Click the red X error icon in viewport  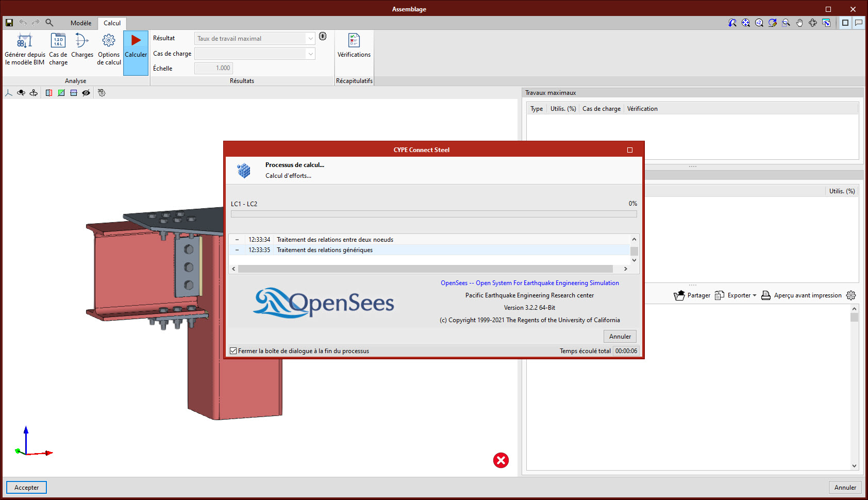[x=501, y=460]
